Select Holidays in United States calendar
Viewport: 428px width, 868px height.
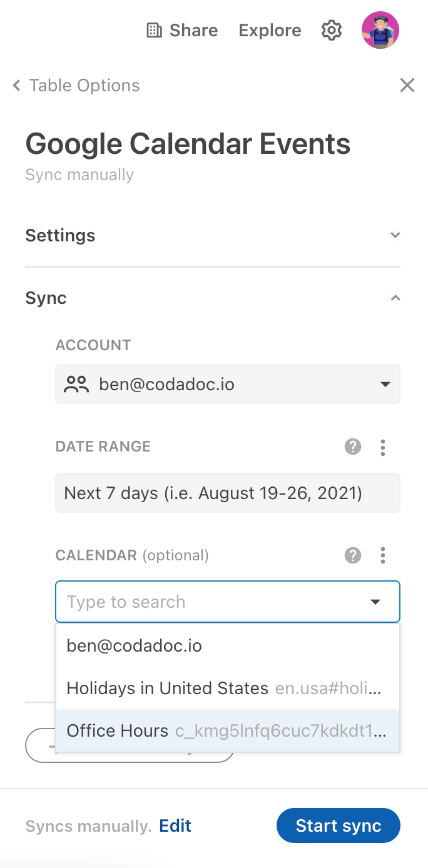point(228,688)
